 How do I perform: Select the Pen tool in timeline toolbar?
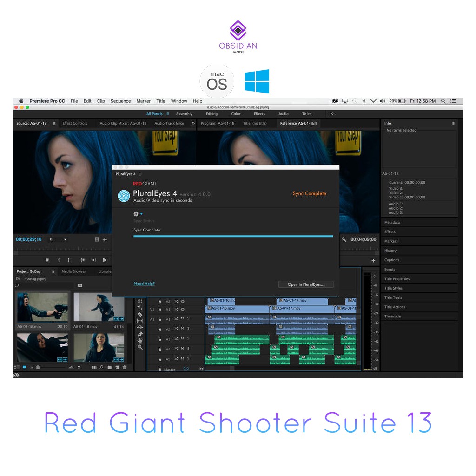coord(140,334)
